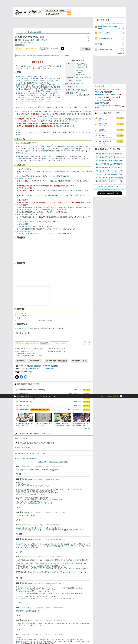
Task: Jump to 掲示板 in the section nav
Action: pyautogui.click(x=66, y=55)
